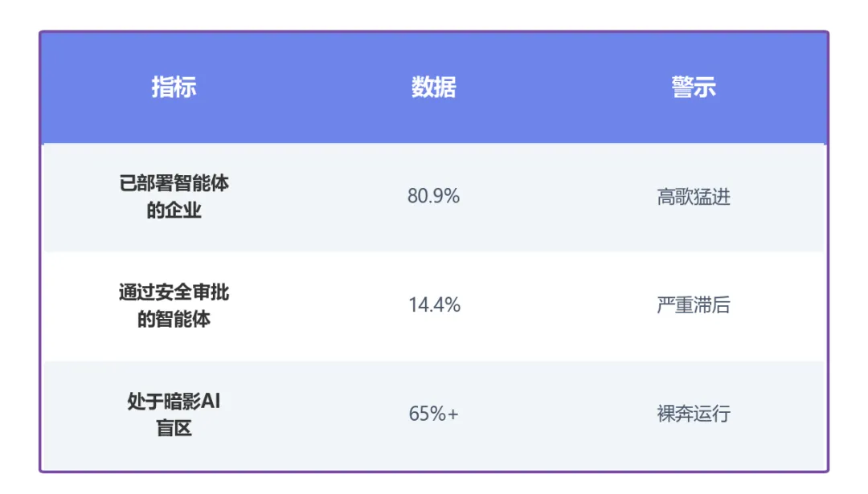This screenshot has width=868, height=494.
Task: Select the 14.4% data value
Action: 434,305
